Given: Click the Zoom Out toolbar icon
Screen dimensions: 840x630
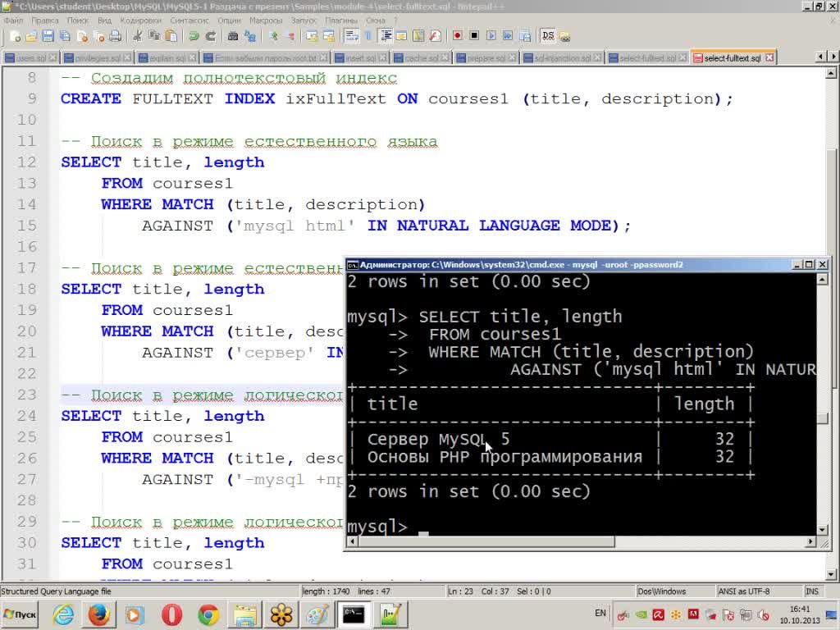Looking at the screenshot, I should (x=290, y=36).
